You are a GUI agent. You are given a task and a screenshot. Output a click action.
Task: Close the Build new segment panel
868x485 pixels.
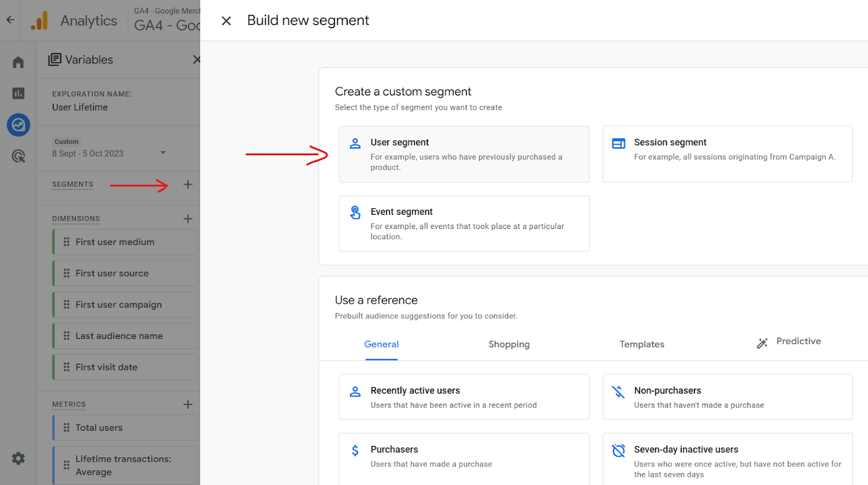pos(226,21)
